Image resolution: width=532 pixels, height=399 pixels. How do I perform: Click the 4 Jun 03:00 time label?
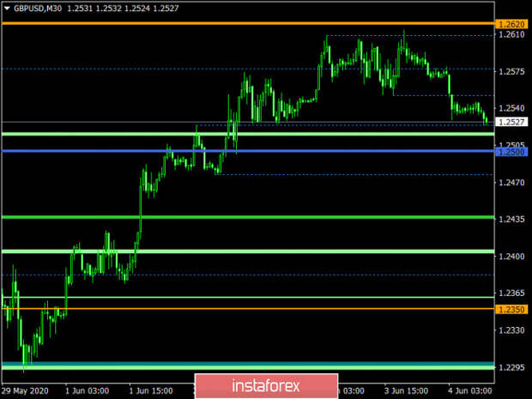[x=470, y=391]
